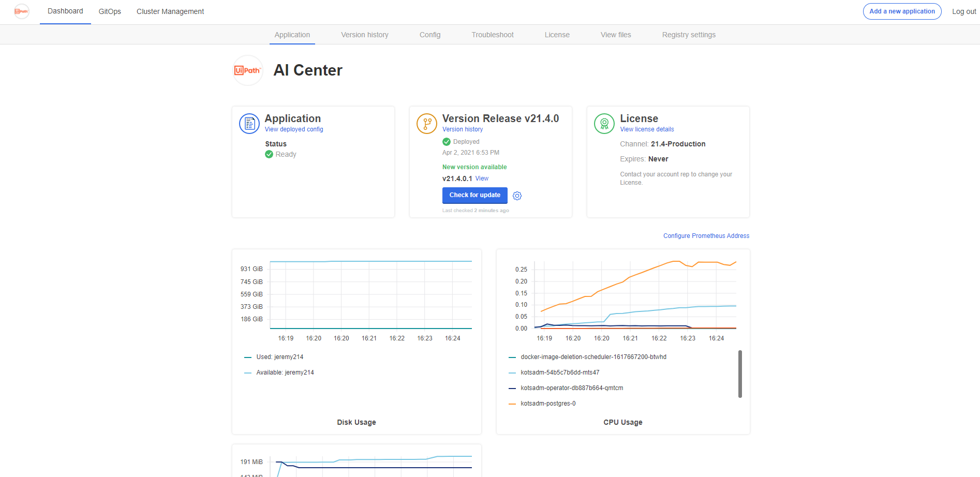Click Log out

point(964,11)
